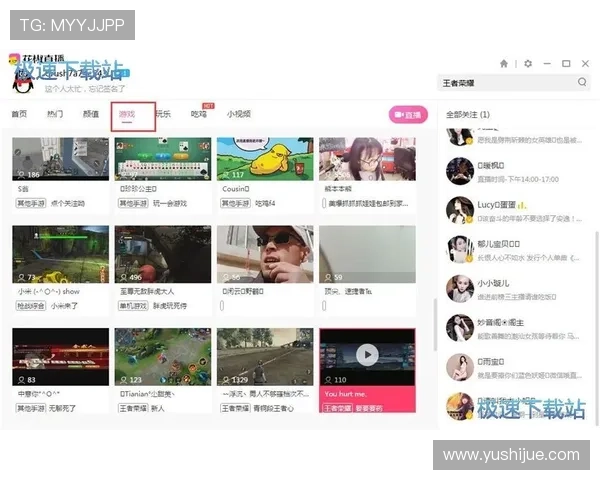
Task: Select the 游戏 tab
Action: click(127, 114)
